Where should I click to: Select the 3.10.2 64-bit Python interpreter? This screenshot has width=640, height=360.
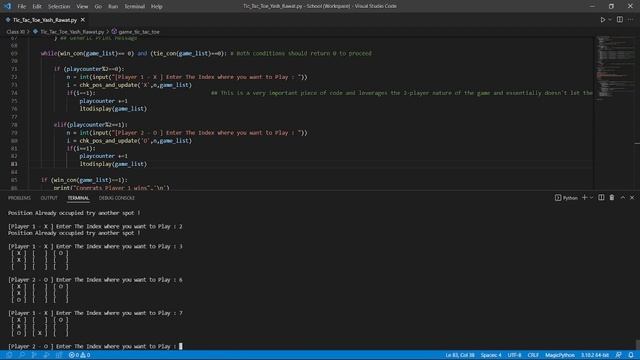tap(595, 355)
